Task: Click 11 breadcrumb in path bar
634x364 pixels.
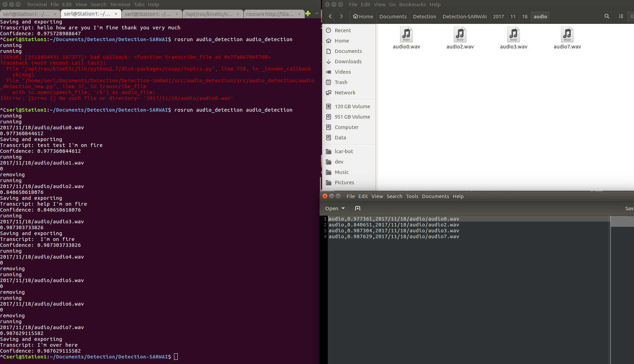Action: click(513, 16)
